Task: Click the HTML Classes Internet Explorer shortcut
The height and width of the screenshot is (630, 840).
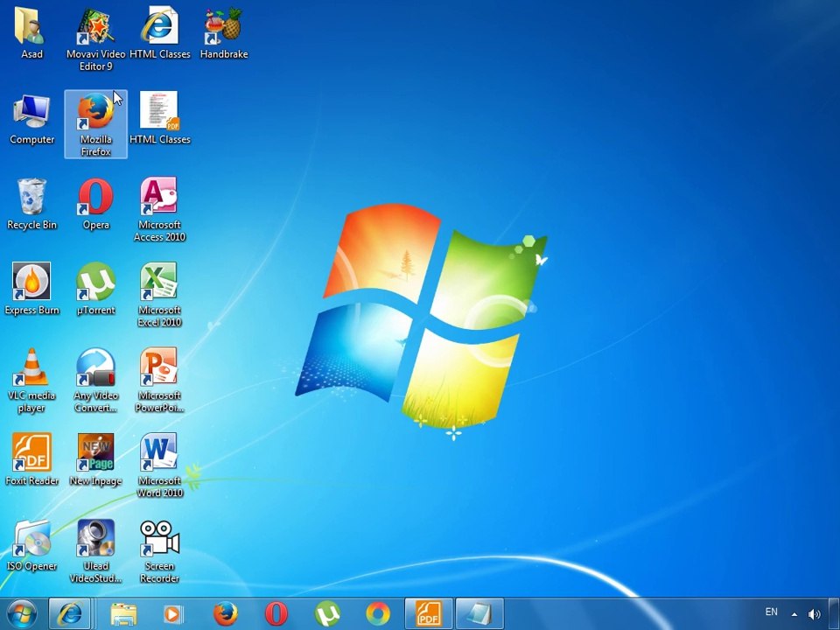Action: pyautogui.click(x=159, y=32)
